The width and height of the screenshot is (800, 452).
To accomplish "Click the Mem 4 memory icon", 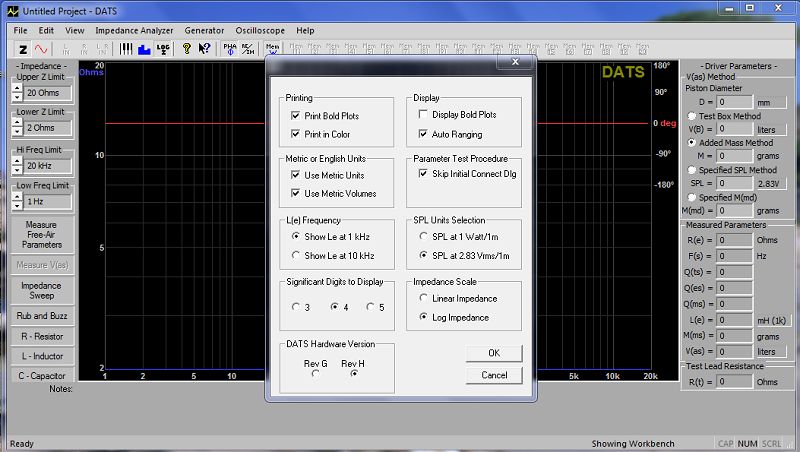I will coord(351,49).
